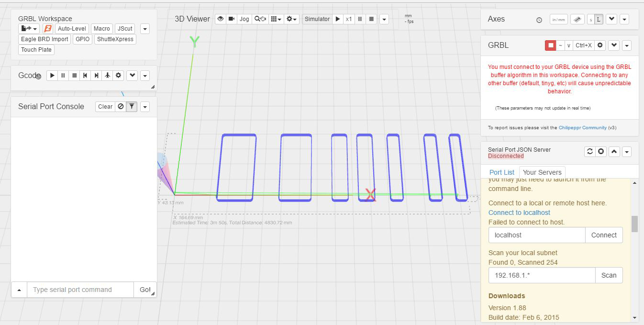
Task: Click the ruler icon in Axes panel
Action: click(577, 20)
